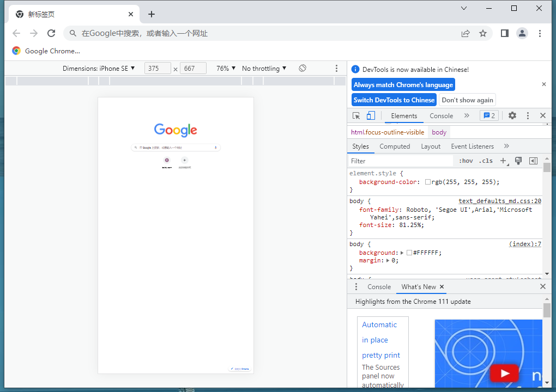Screen dimensions: 556x392
Task: Click Switch DevTools to Chinese button
Action: point(394,100)
